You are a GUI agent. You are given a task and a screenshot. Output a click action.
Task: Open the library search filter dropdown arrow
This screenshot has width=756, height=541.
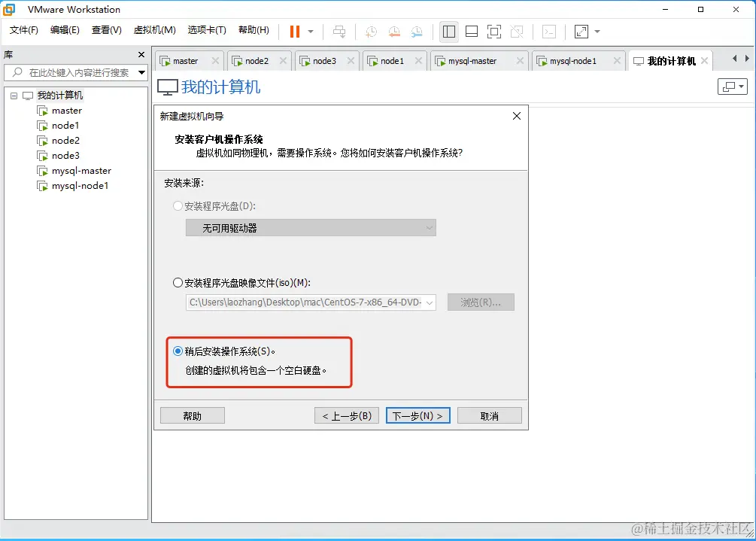[x=141, y=73]
